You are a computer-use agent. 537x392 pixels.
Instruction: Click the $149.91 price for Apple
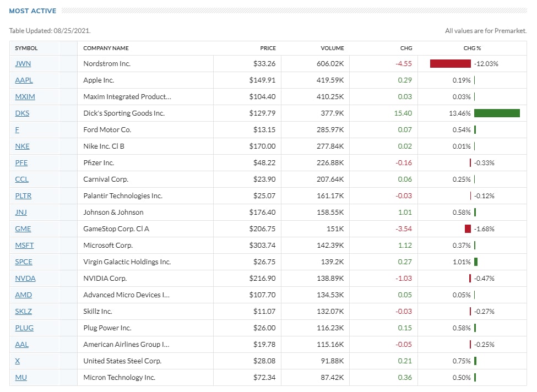pos(262,80)
